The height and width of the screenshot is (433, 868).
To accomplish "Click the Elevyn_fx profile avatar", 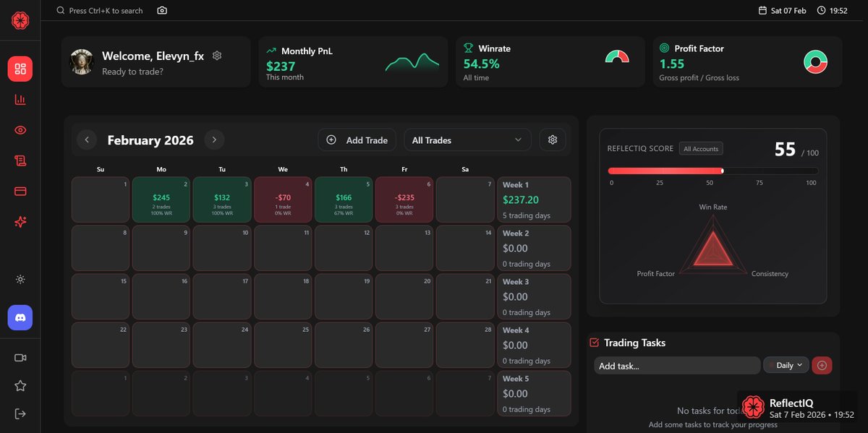I will tap(82, 62).
